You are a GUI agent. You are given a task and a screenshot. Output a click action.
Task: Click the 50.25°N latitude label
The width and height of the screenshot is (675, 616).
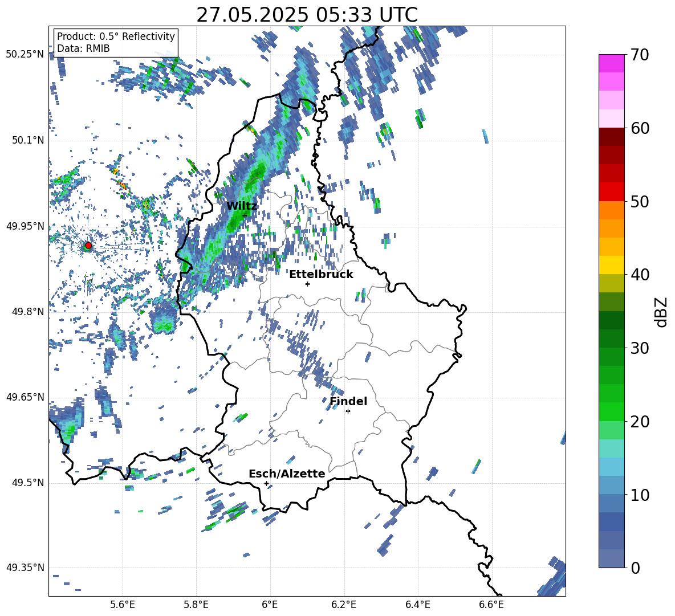[25, 55]
